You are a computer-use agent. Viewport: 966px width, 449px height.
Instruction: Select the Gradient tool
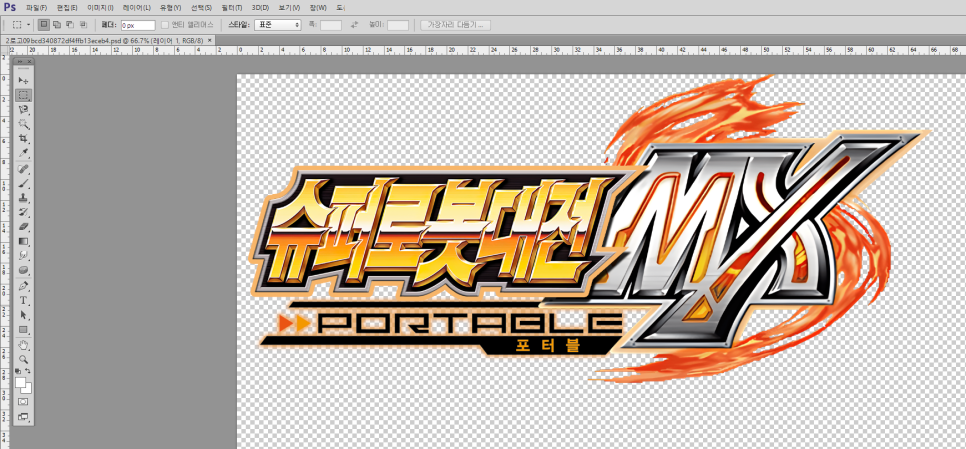(23, 241)
